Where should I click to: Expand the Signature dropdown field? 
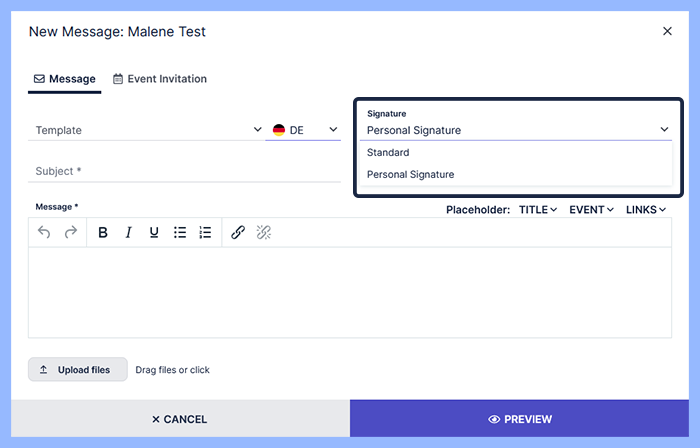[517, 130]
